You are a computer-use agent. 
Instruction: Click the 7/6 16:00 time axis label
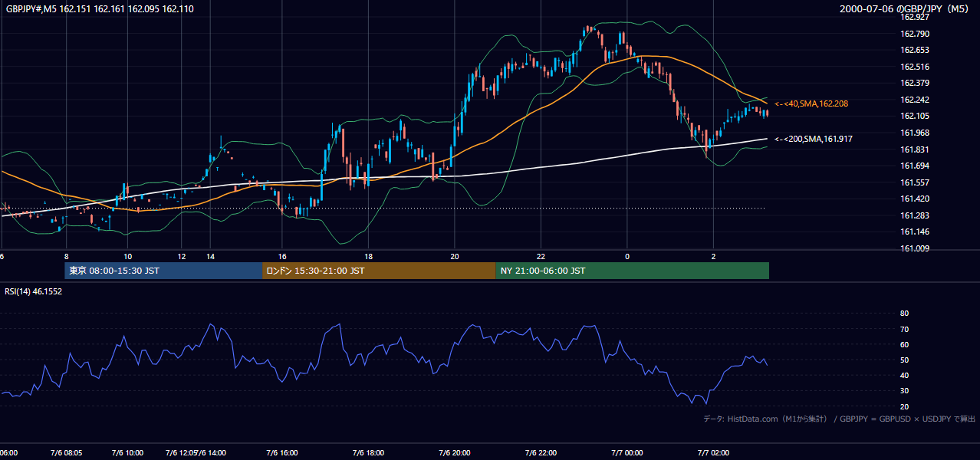[281, 452]
